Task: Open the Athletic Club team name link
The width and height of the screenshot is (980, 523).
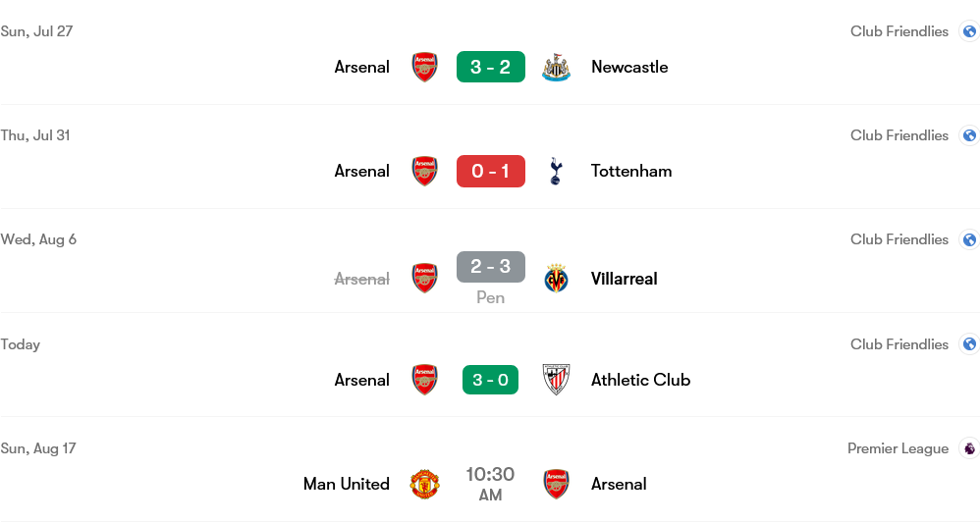Action: point(640,380)
